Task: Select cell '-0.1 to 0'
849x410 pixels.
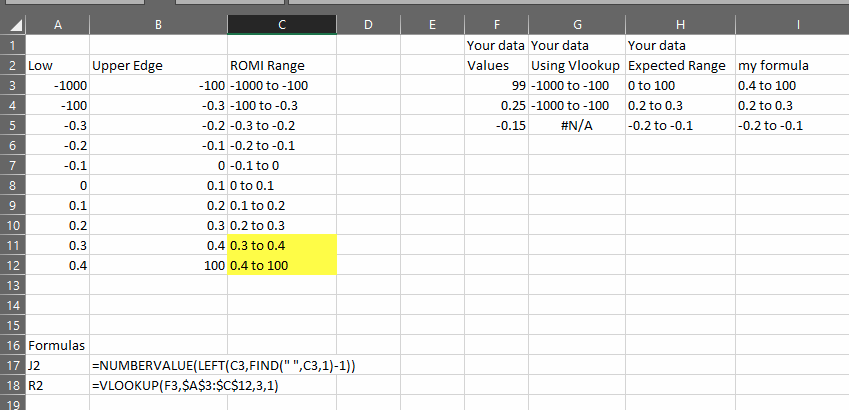Action: point(282,166)
